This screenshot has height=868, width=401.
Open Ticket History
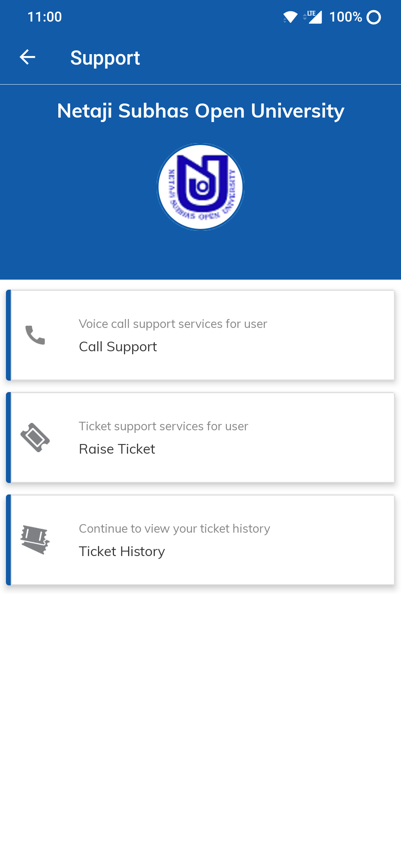(122, 552)
